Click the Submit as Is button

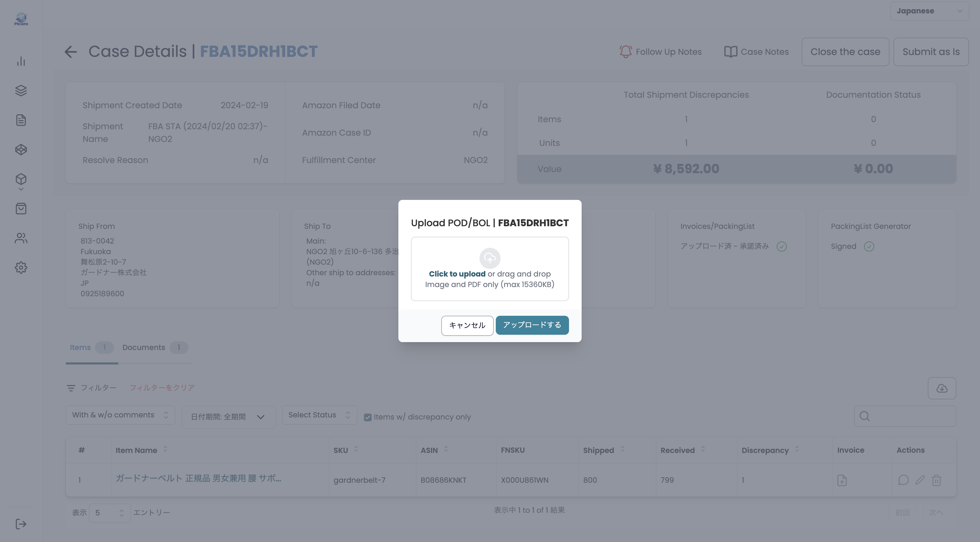pyautogui.click(x=931, y=52)
